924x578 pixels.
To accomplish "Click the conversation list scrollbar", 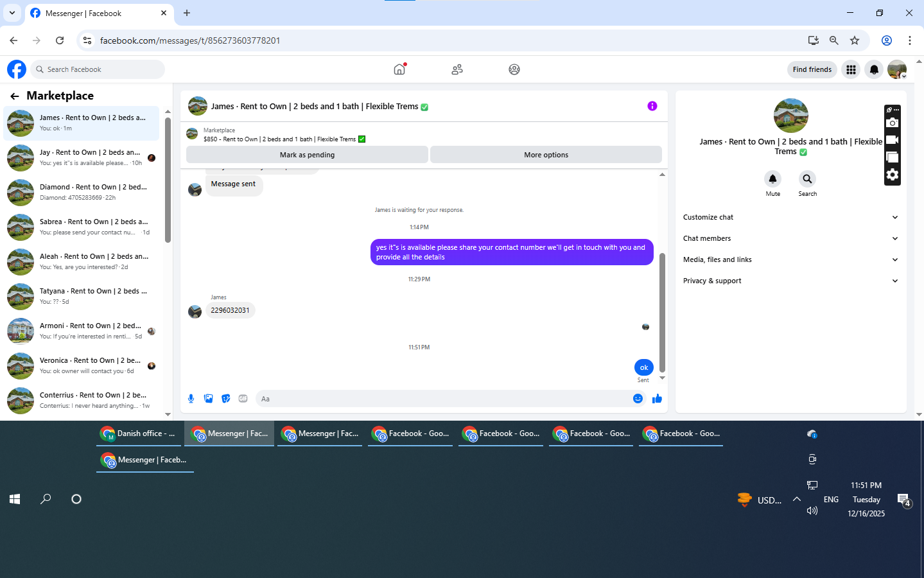I will tap(168, 180).
